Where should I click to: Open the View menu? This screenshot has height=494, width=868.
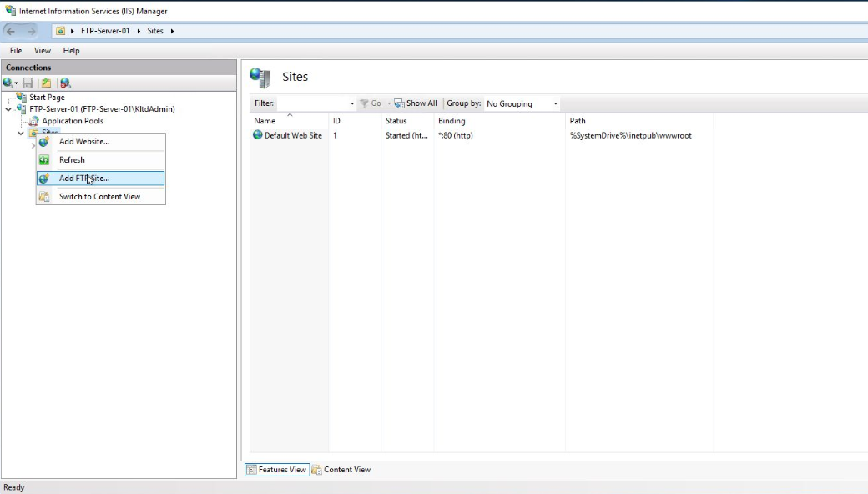(43, 50)
